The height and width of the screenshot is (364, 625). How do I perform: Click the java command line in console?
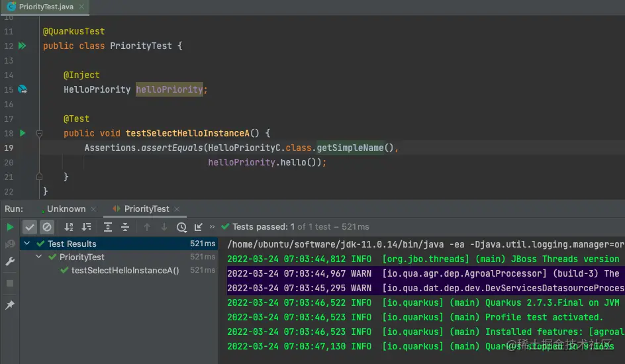pyautogui.click(x=425, y=244)
